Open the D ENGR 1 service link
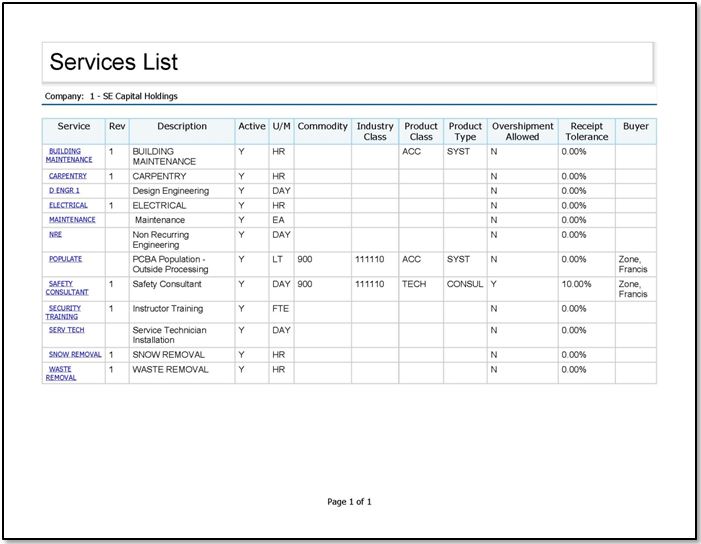701x544 pixels. click(x=64, y=190)
